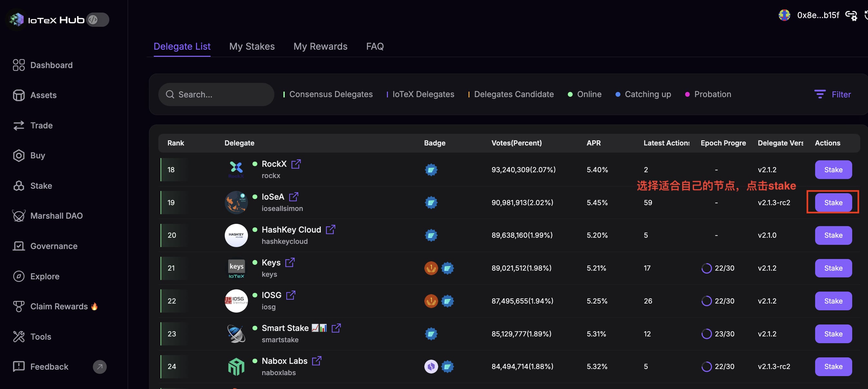Open Claim Rewards in sidebar
This screenshot has height=389, width=868.
(59, 306)
